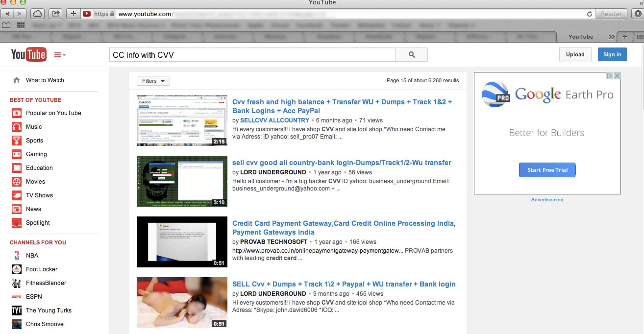Click the Upload button

pyautogui.click(x=575, y=54)
